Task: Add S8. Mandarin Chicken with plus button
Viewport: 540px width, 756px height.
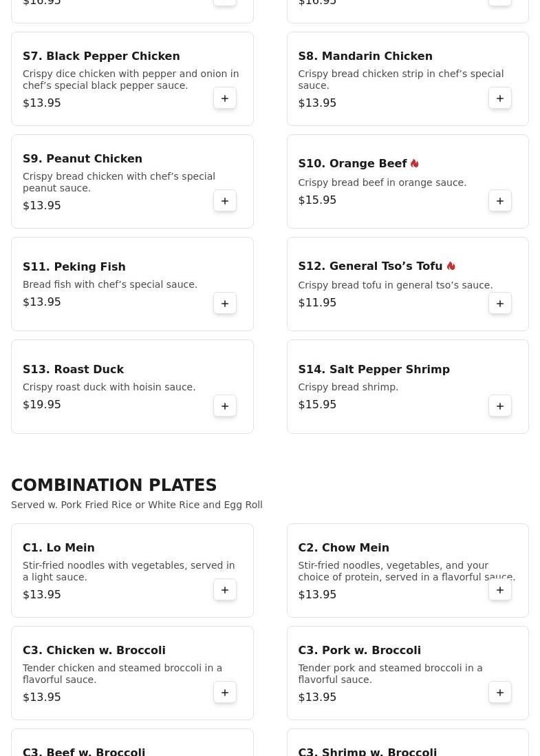Action: (x=500, y=98)
